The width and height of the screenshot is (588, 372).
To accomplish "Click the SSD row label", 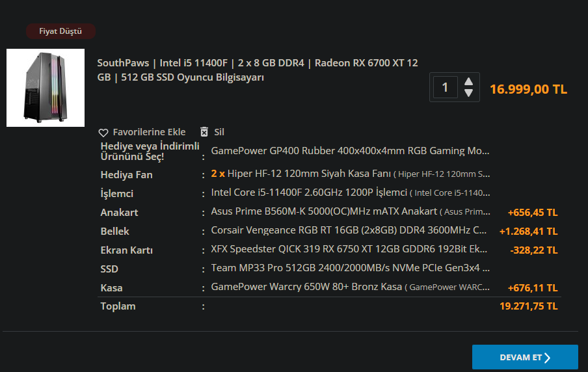I will [x=109, y=269].
